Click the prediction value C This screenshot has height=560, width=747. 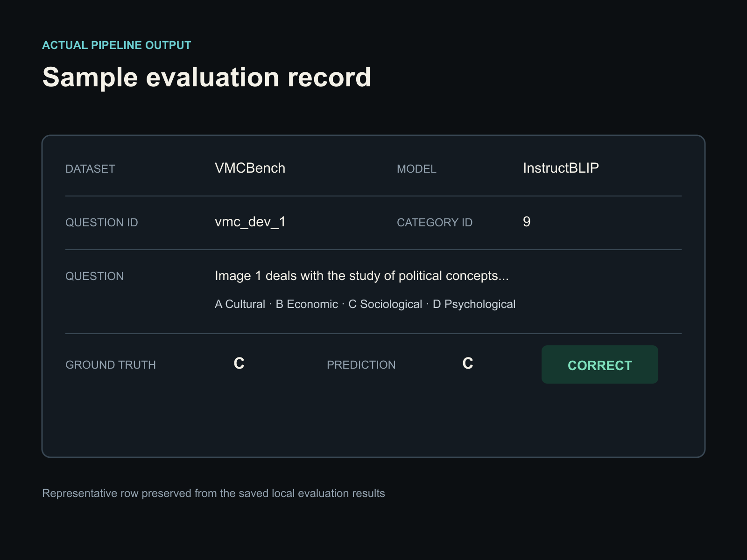point(468,364)
